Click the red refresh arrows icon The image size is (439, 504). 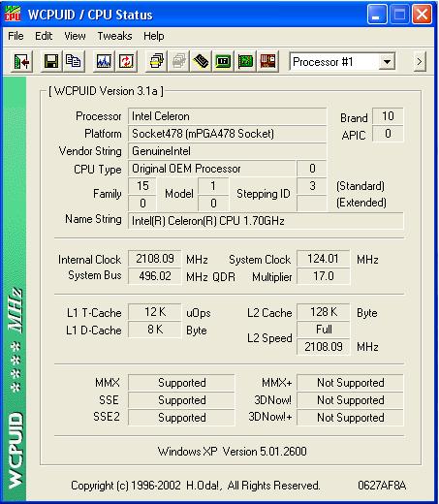126,61
